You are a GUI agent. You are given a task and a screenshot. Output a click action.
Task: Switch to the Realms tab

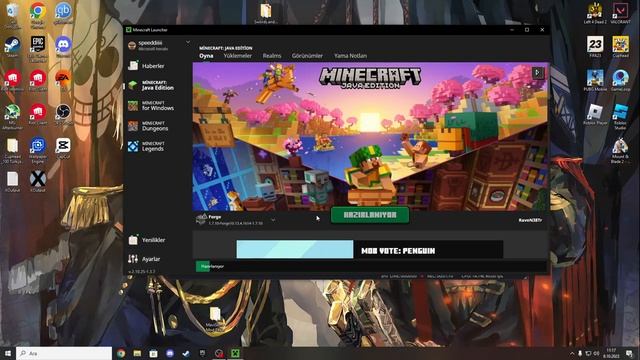coord(272,56)
